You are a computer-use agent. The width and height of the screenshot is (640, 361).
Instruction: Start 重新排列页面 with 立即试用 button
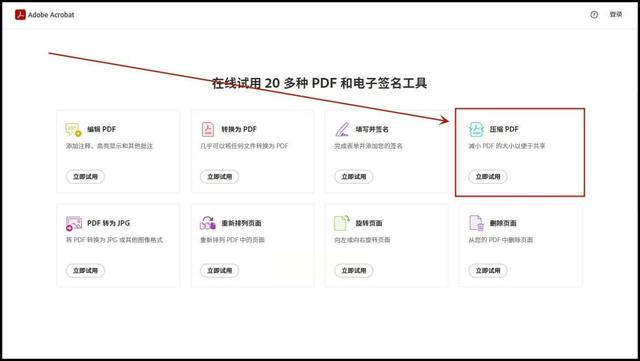coord(220,270)
